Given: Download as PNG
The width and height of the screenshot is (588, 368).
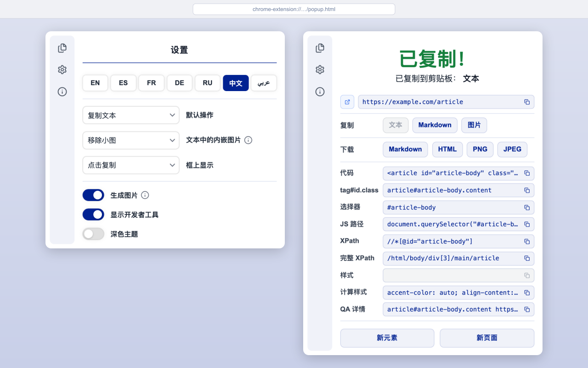Looking at the screenshot, I should coord(480,149).
